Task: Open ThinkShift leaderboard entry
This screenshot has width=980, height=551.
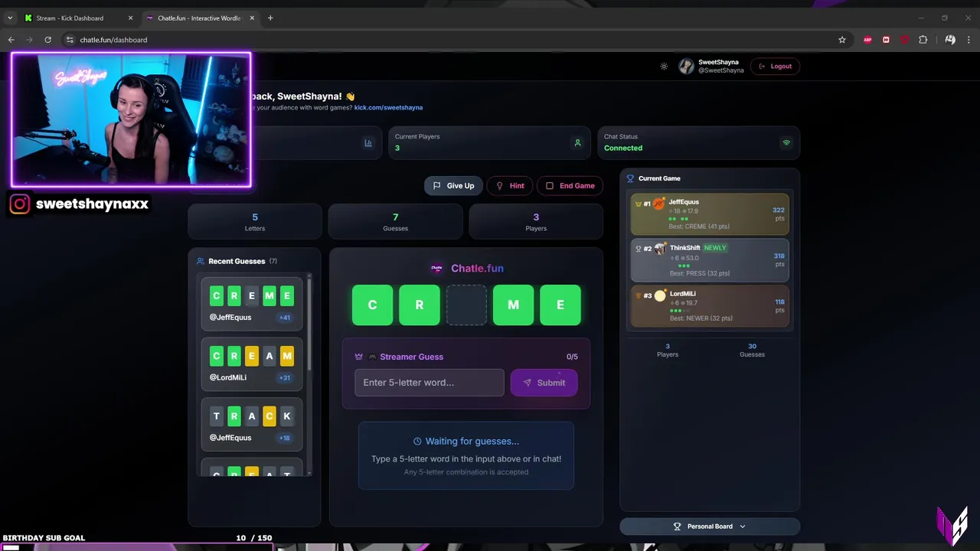Action: [710, 260]
